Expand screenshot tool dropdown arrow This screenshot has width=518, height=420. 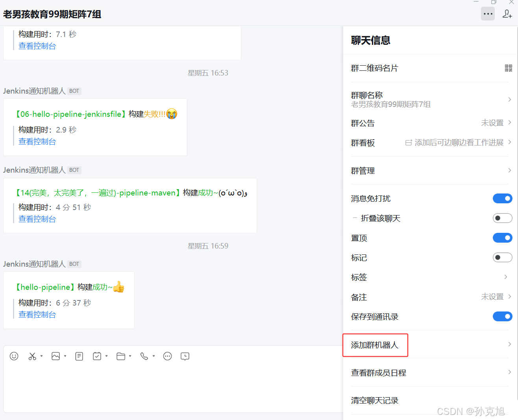(41, 356)
